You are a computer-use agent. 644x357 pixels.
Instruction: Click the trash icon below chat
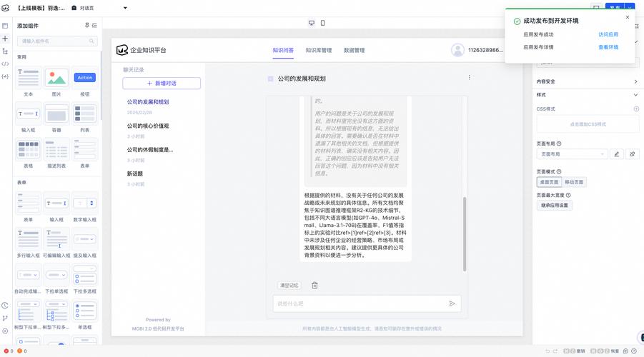coord(314,285)
